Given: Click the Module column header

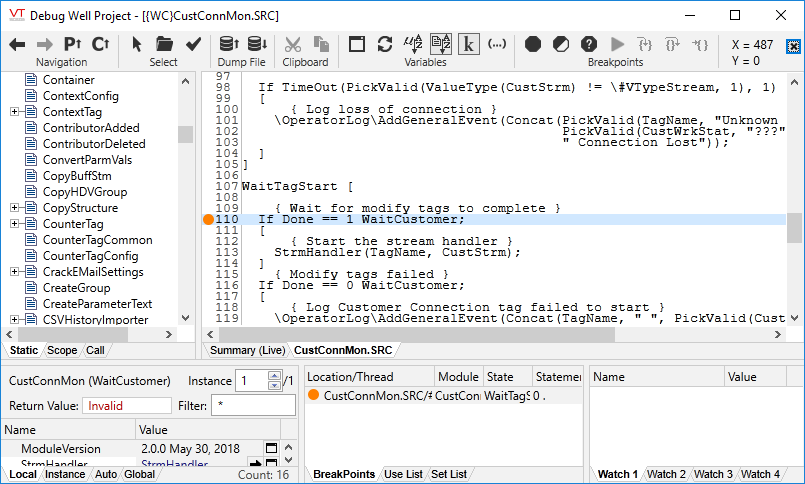Looking at the screenshot, I should tap(458, 377).
